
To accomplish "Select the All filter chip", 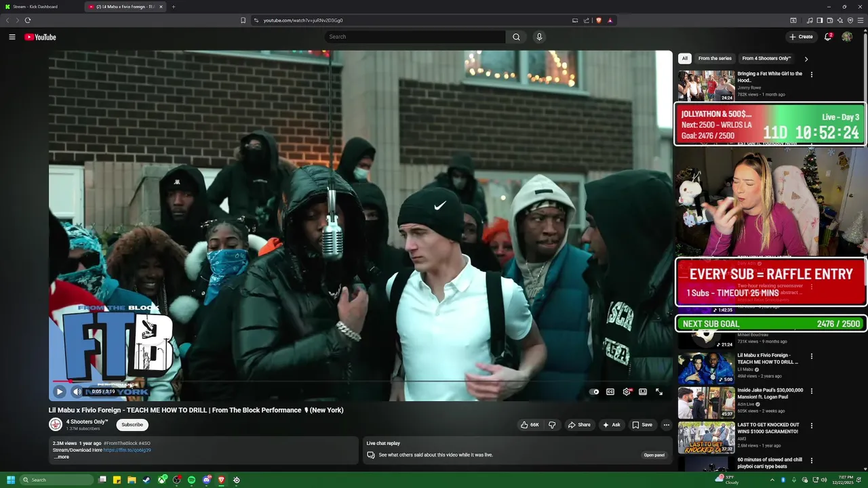I will [x=685, y=58].
